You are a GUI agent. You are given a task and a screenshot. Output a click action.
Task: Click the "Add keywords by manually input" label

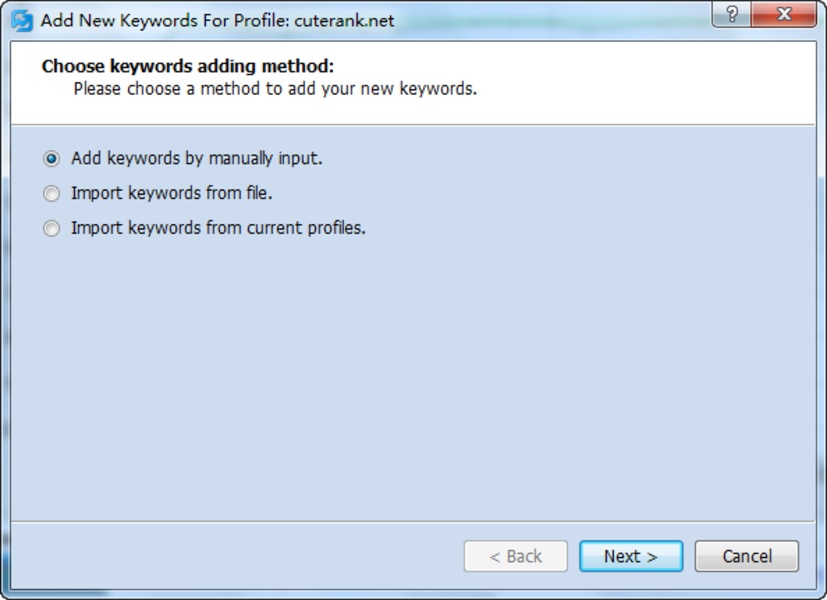pyautogui.click(x=197, y=158)
